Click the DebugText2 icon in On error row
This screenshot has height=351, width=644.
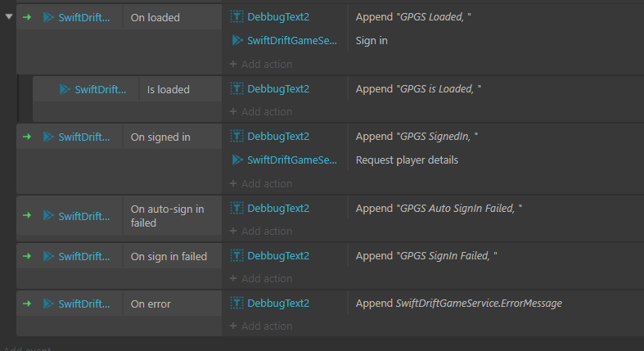click(x=236, y=303)
